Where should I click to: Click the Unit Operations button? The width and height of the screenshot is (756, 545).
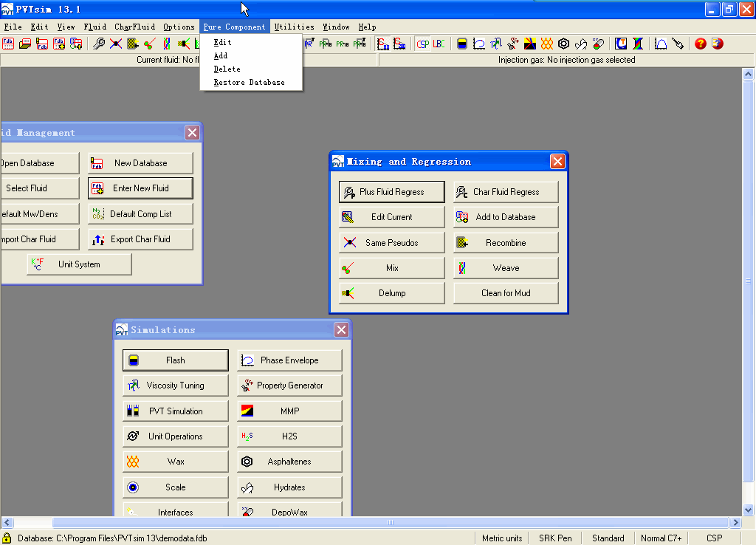click(176, 436)
